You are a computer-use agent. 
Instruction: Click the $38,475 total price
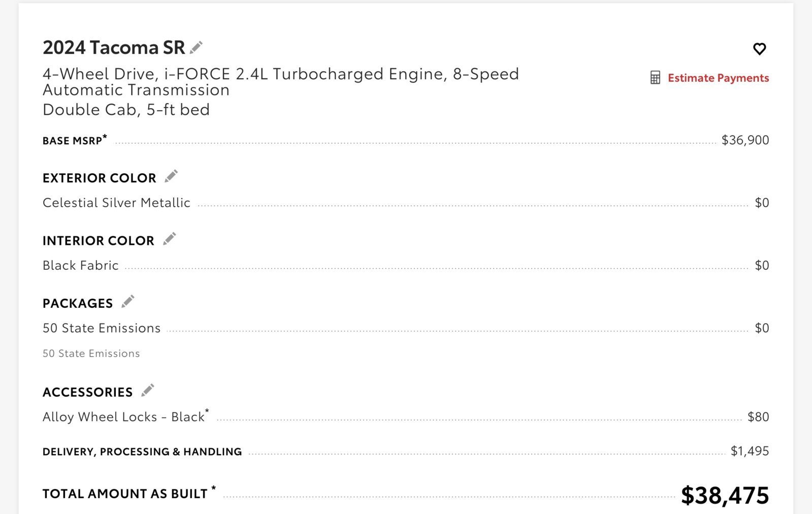coord(725,495)
